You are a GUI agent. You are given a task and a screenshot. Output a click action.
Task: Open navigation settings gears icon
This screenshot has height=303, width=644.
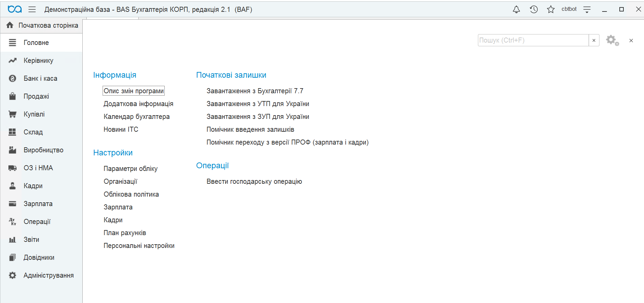[613, 41]
